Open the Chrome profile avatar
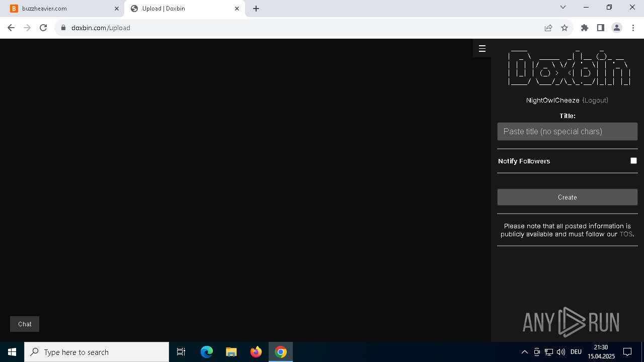Image resolution: width=644 pixels, height=362 pixels. (x=617, y=28)
